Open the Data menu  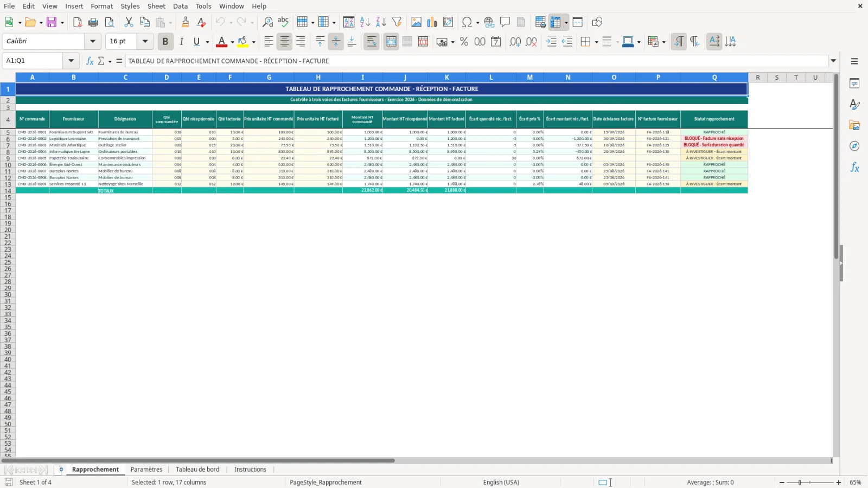tap(180, 6)
